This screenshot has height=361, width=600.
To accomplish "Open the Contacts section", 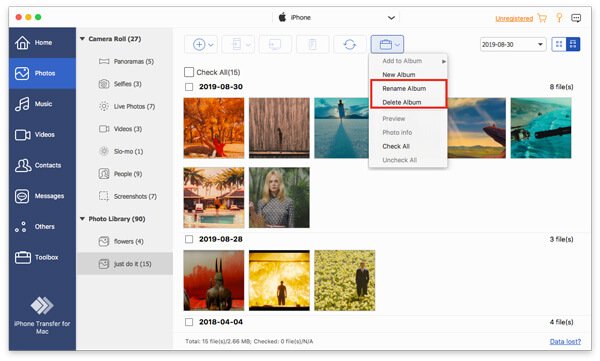I will [42, 165].
